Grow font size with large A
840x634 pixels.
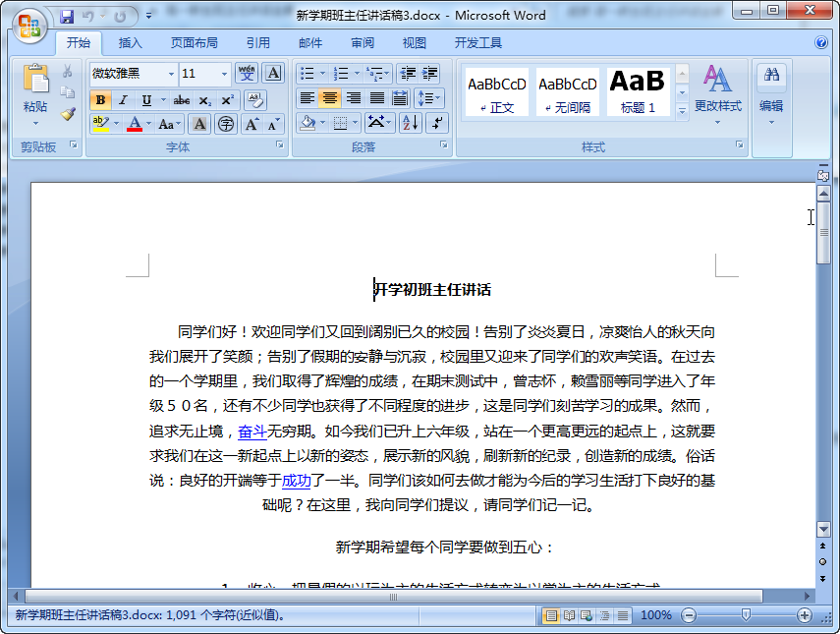(252, 124)
